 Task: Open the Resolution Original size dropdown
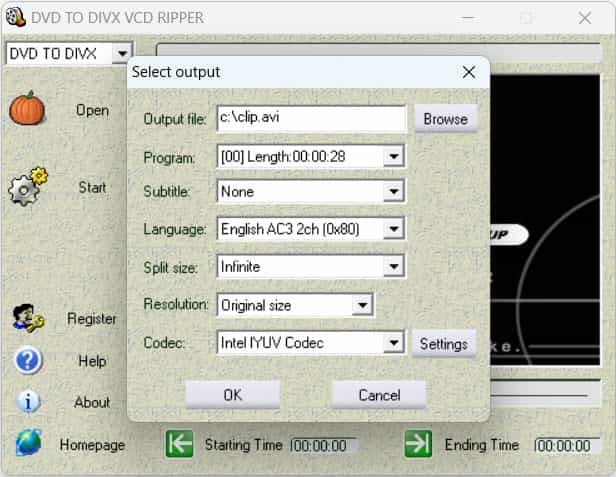pyautogui.click(x=362, y=305)
